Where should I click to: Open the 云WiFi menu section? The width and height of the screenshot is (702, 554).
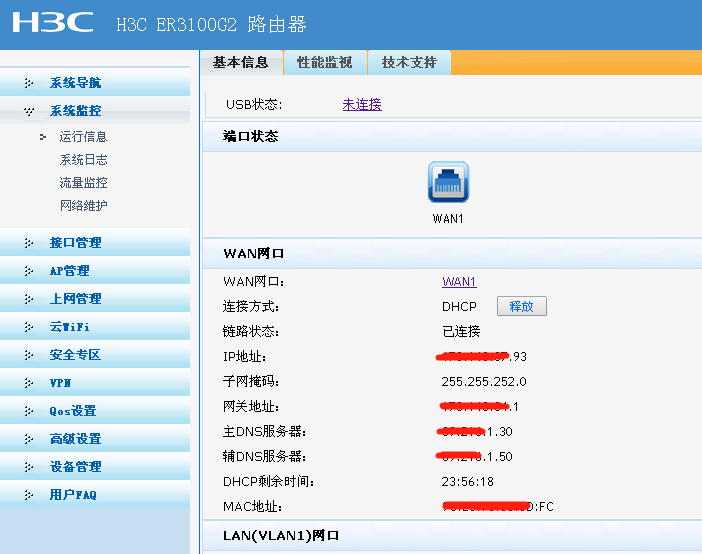click(x=95, y=326)
